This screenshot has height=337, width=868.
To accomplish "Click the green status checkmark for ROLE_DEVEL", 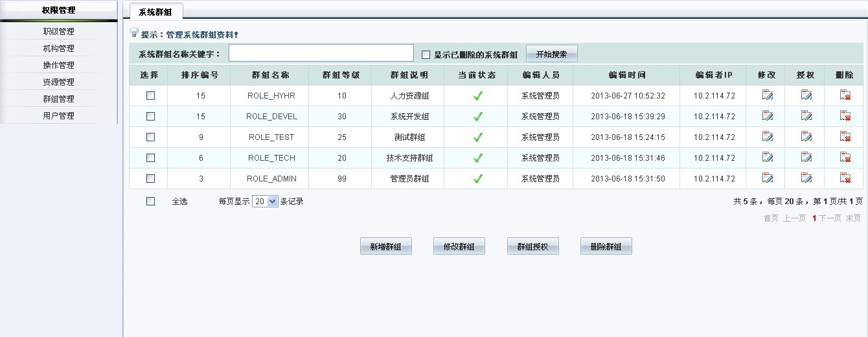I will coord(478,117).
